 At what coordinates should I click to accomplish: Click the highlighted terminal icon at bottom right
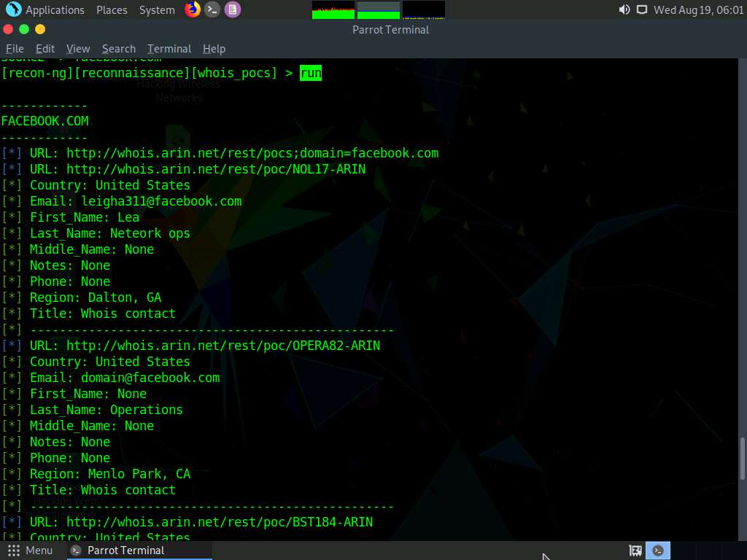pyautogui.click(x=658, y=551)
